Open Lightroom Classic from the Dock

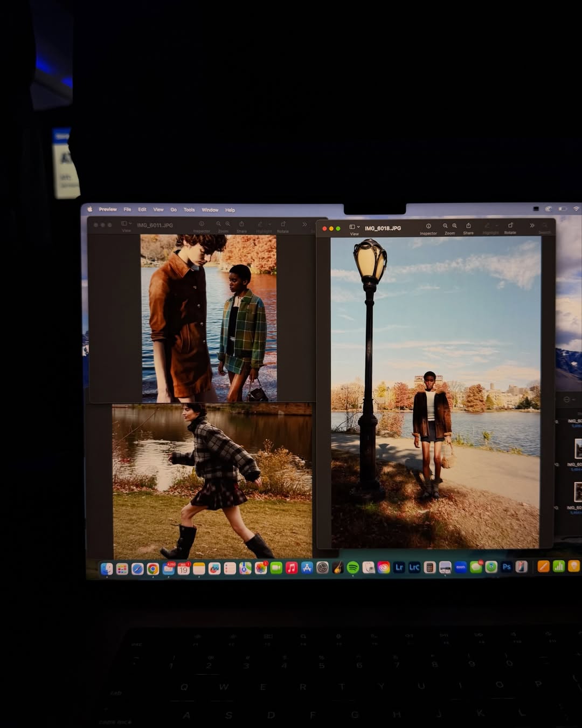click(x=413, y=567)
